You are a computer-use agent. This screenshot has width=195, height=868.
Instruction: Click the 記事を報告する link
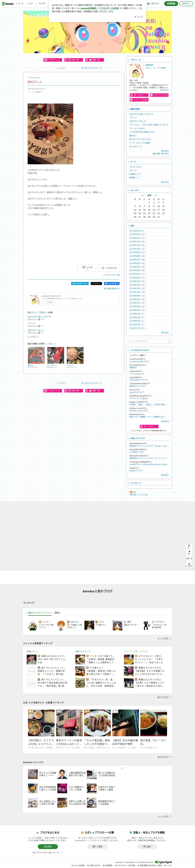tap(112, 289)
